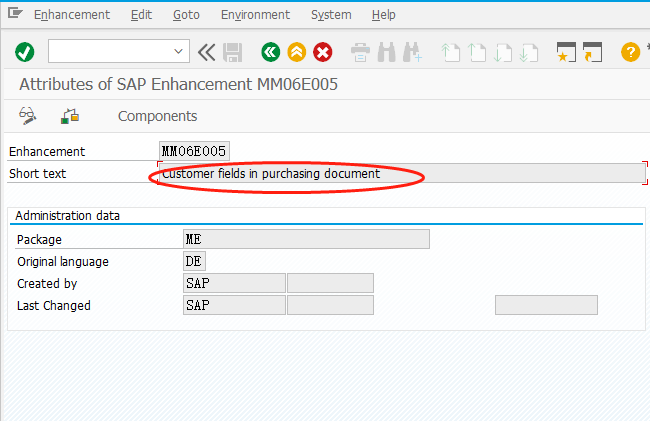Click the Next Page icon
This screenshot has height=421, width=650.
pyautogui.click(x=502, y=52)
